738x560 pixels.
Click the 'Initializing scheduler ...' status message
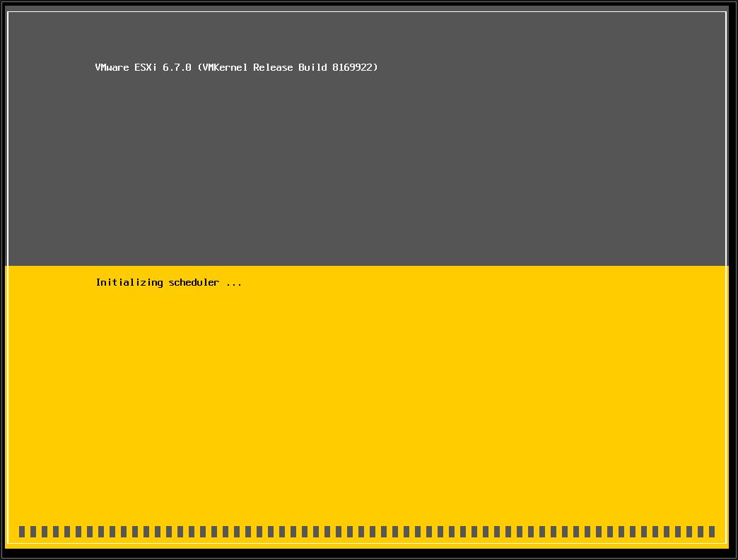click(168, 282)
